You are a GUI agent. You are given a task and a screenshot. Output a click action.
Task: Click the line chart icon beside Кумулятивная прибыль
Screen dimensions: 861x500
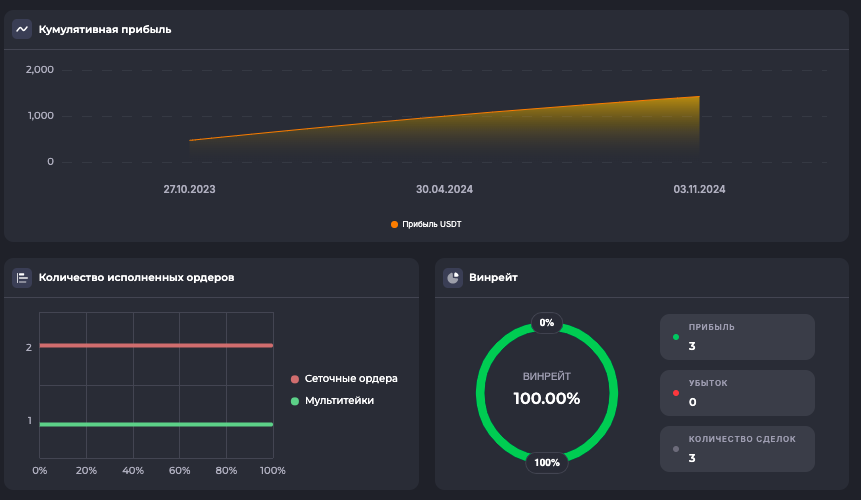[x=22, y=29]
